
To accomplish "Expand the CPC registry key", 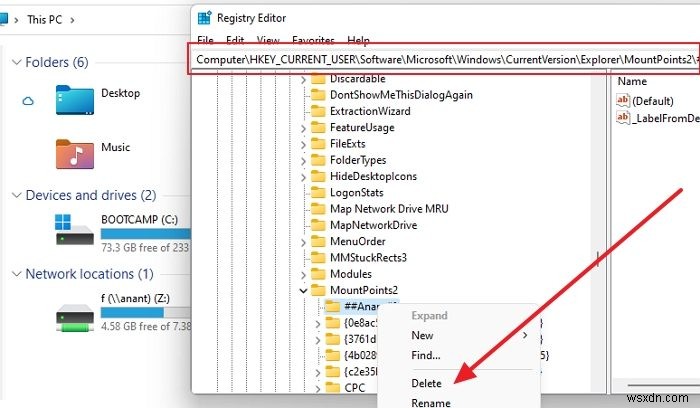I will [x=318, y=388].
